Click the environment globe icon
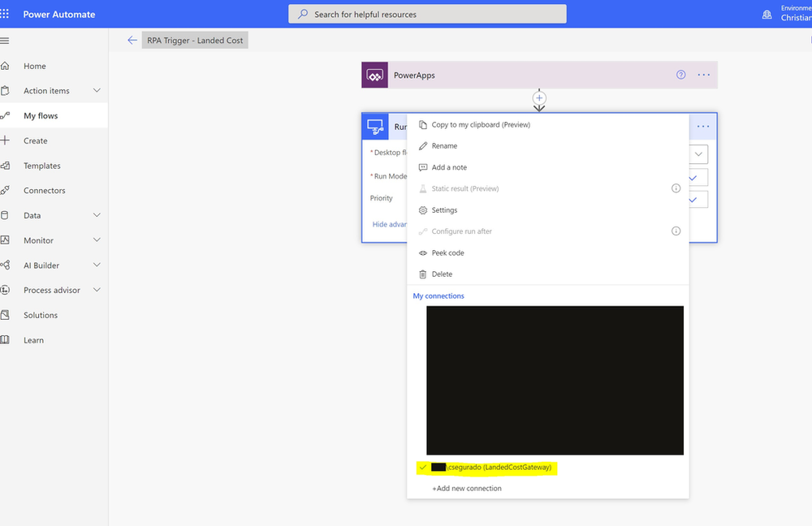This screenshot has width=812, height=526. coord(767,15)
